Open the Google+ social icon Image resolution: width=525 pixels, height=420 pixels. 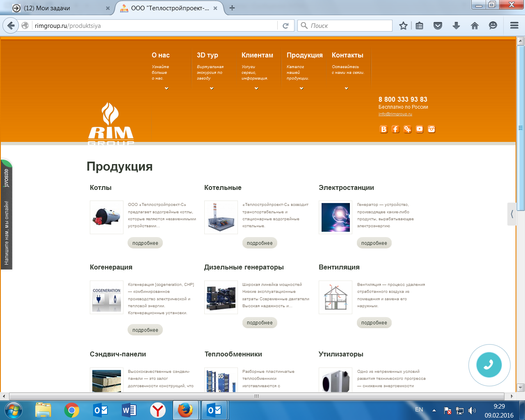[407, 129]
